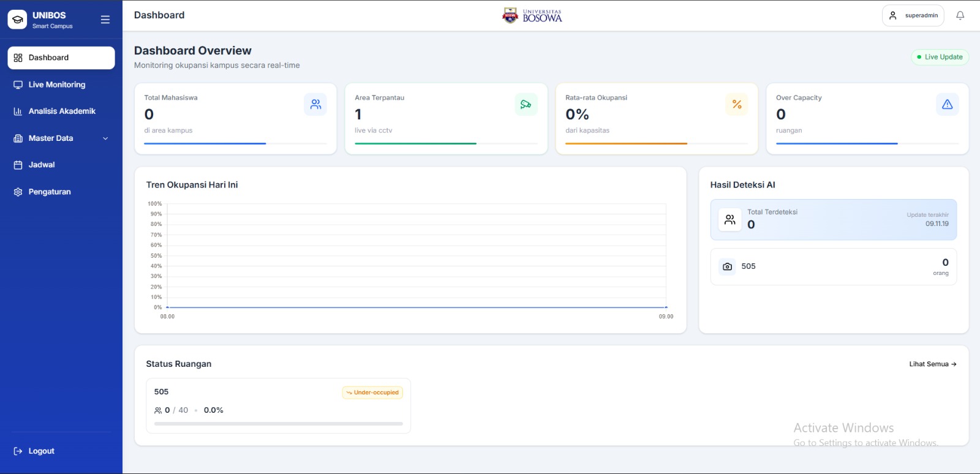Click the people icon beside 0 / 40
980x474 pixels.
tap(158, 410)
